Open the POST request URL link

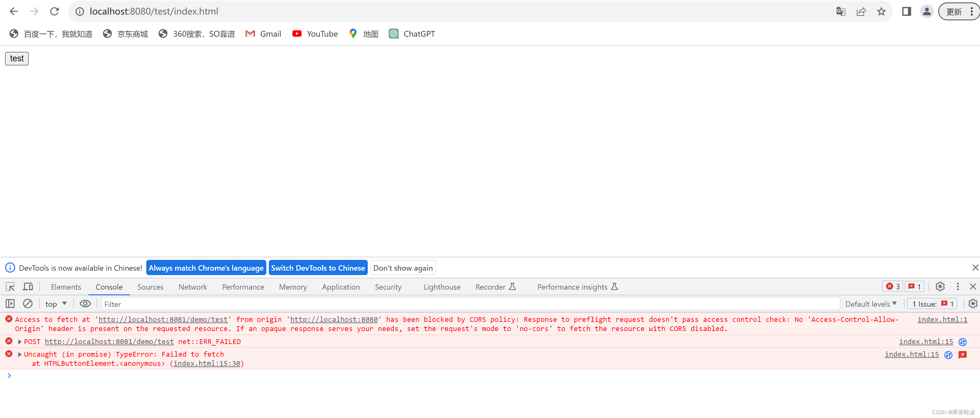click(x=109, y=342)
